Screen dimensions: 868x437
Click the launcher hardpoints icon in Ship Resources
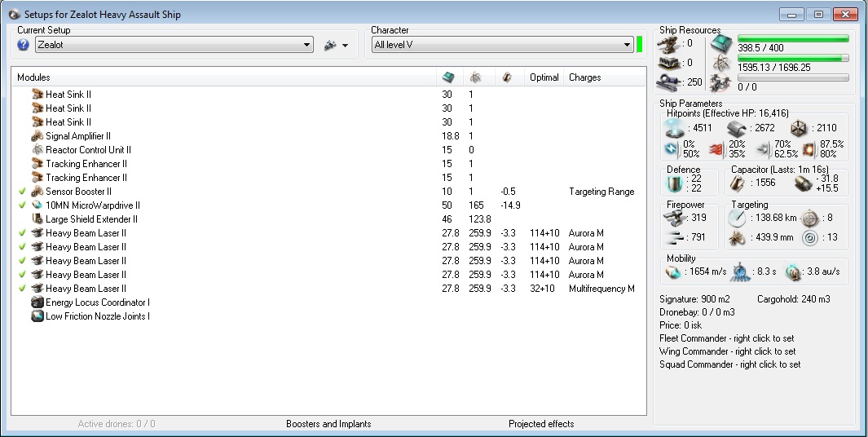coord(668,63)
